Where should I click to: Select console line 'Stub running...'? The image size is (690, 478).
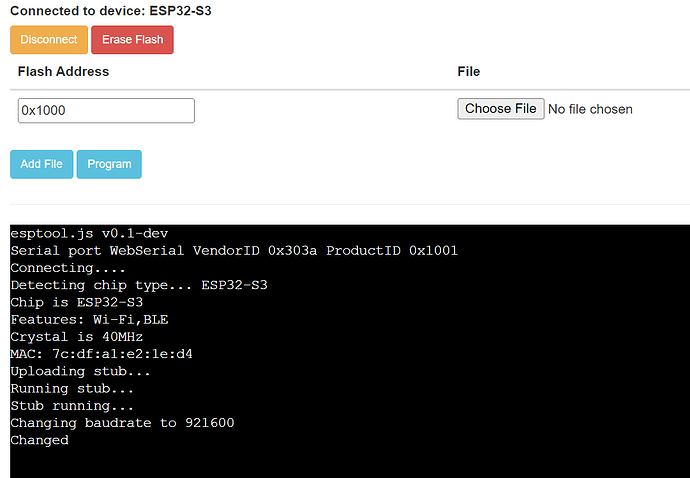click(x=72, y=405)
